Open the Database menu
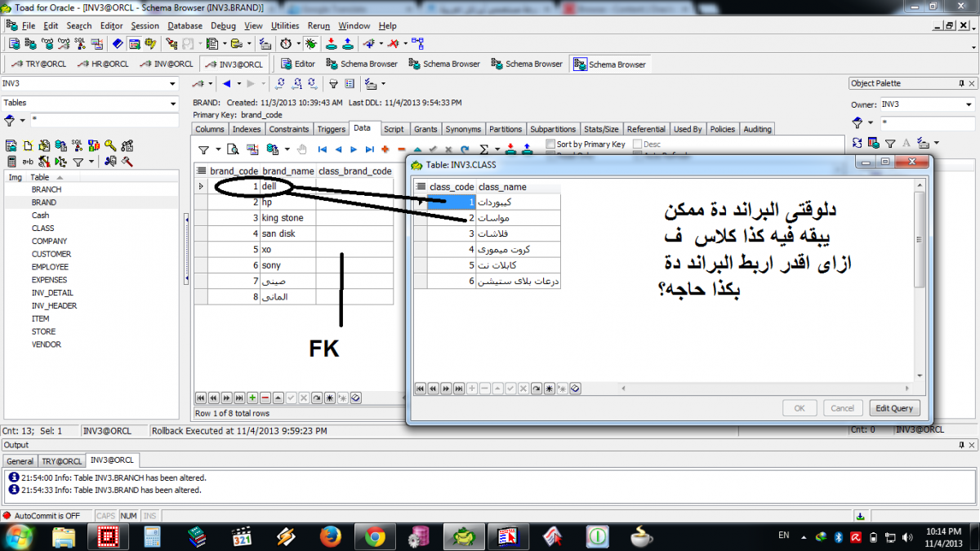Viewport: 980px width, 551px height. [x=185, y=26]
